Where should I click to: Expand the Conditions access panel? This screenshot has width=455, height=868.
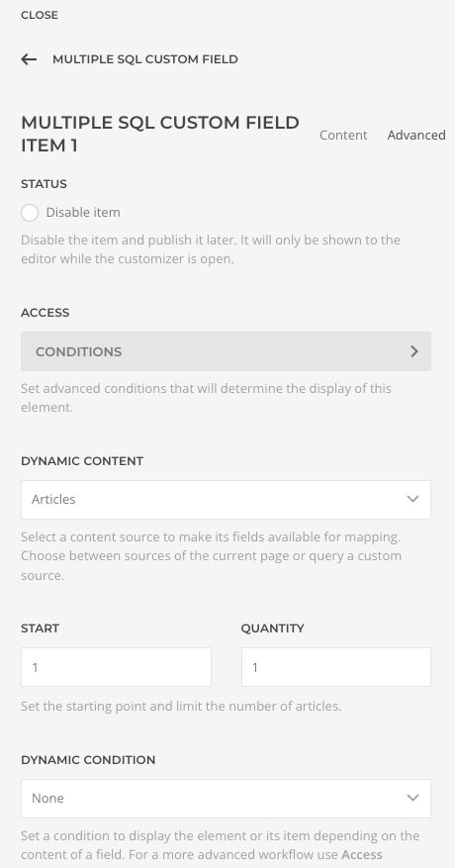[x=226, y=351]
